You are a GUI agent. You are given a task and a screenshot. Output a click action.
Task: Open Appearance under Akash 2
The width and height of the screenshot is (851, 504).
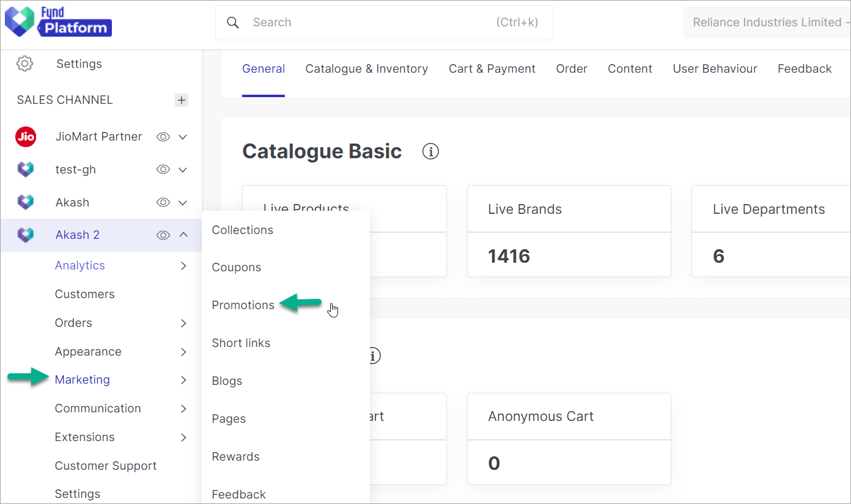coord(88,352)
